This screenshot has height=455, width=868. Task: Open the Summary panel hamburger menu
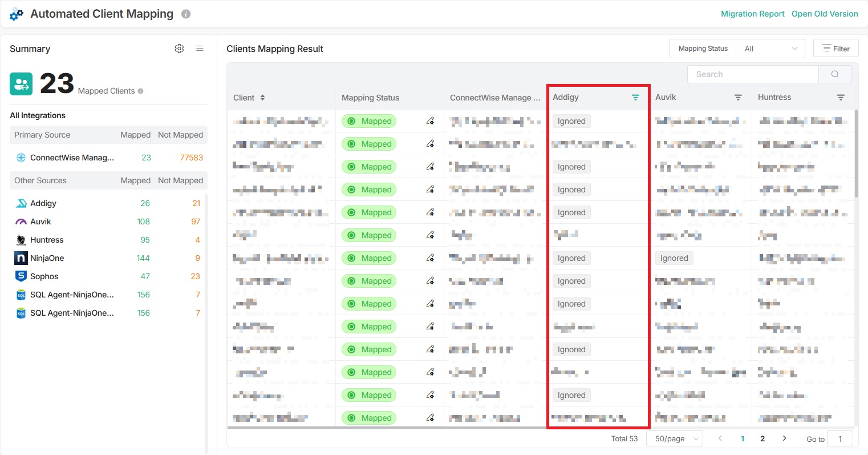200,49
